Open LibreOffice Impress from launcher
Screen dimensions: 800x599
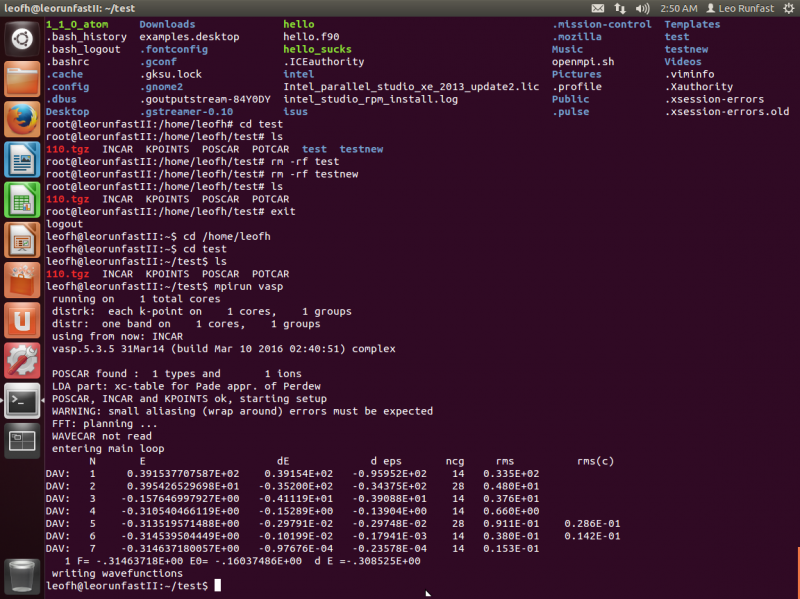pos(22,240)
